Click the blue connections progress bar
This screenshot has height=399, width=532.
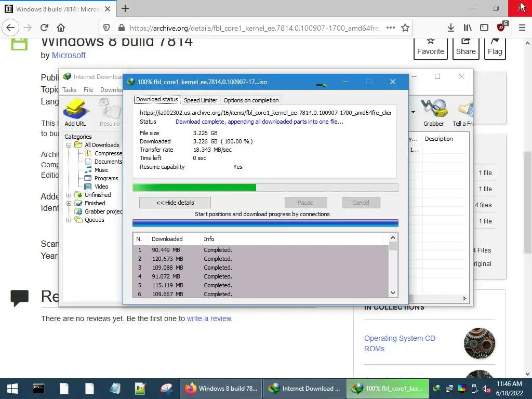[x=265, y=223]
